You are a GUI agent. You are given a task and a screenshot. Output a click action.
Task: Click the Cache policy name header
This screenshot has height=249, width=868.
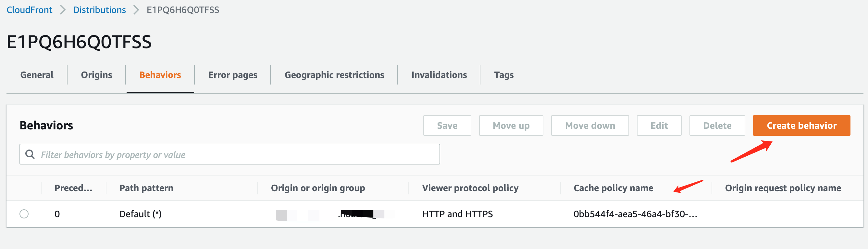coord(613,188)
